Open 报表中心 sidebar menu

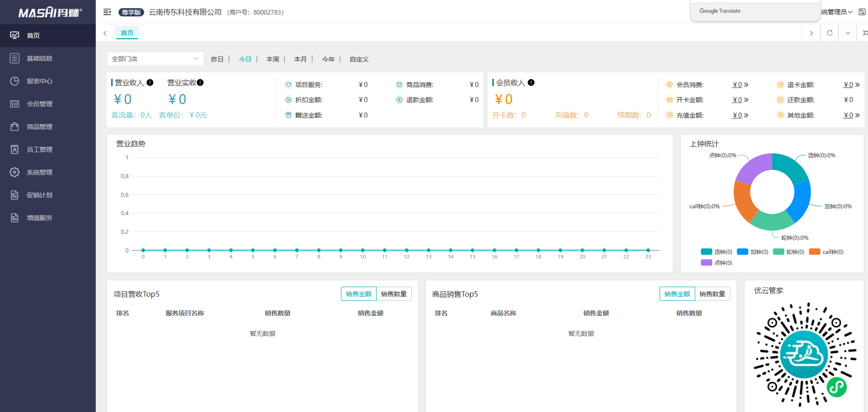(48, 81)
